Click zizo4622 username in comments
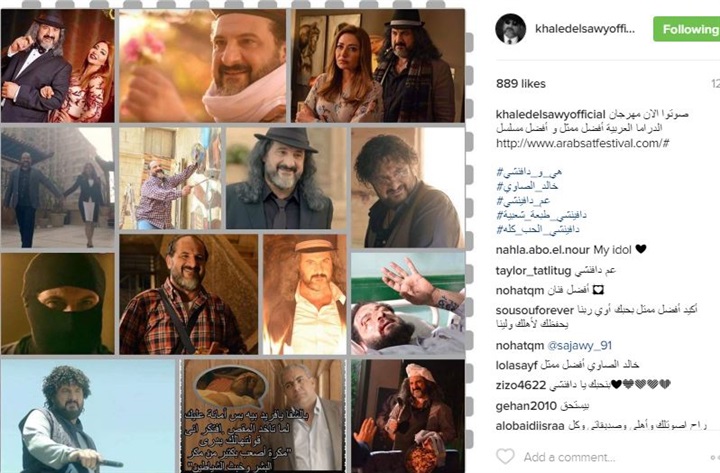The width and height of the screenshot is (720, 473). [521, 385]
